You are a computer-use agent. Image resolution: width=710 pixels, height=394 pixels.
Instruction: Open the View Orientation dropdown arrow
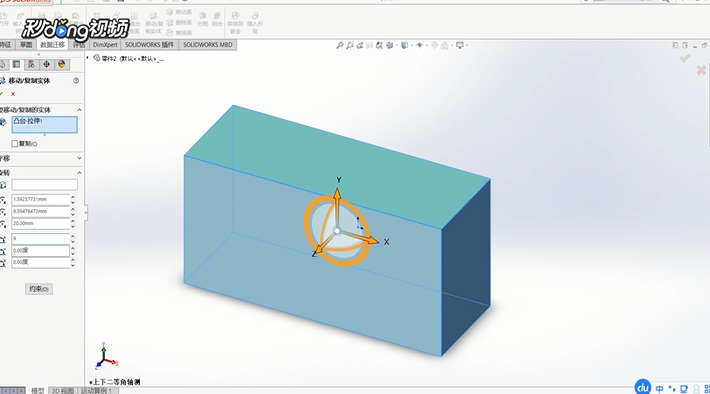click(396, 45)
